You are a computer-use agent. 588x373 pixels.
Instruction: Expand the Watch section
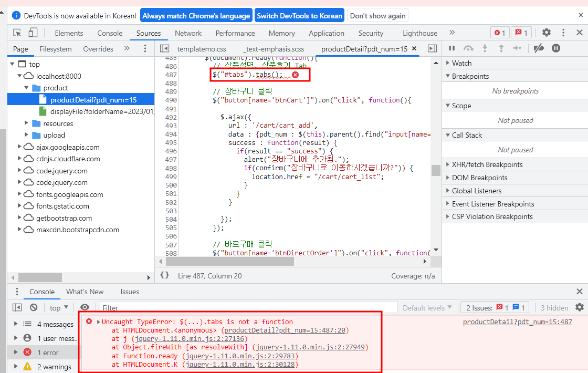click(448, 63)
